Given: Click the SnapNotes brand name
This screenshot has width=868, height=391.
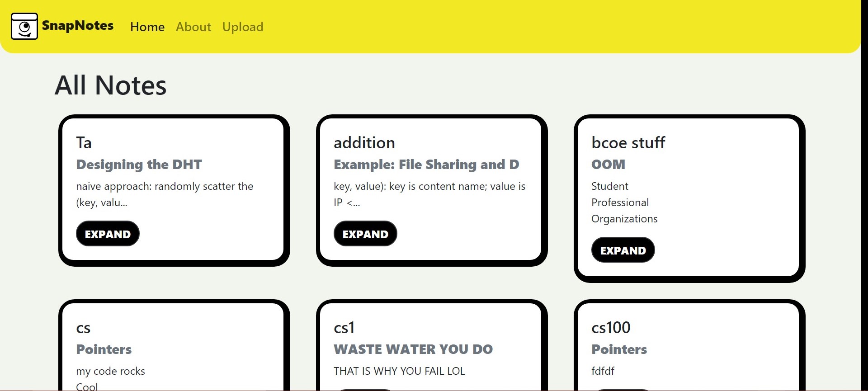Looking at the screenshot, I should click(78, 26).
